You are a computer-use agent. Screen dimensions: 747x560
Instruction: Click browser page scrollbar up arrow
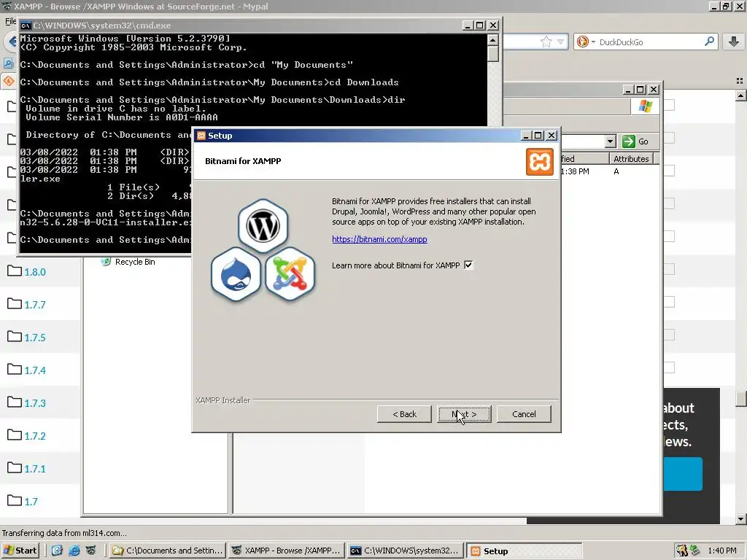tap(741, 96)
